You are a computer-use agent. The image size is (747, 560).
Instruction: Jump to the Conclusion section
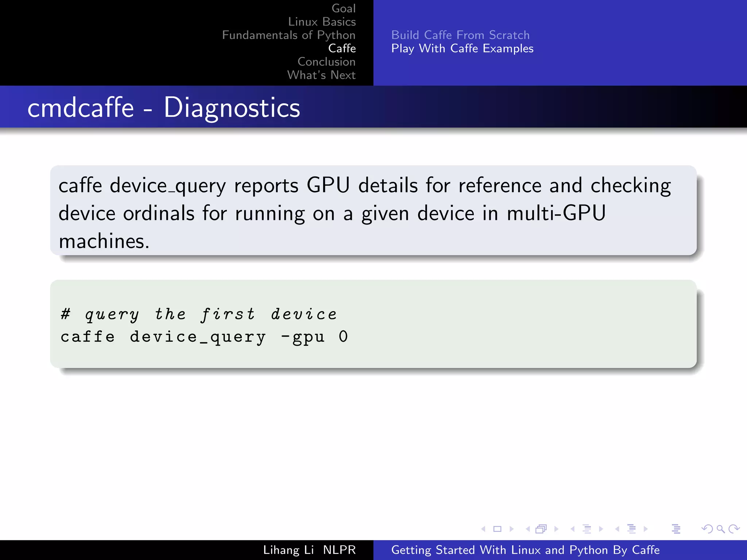pos(326,62)
